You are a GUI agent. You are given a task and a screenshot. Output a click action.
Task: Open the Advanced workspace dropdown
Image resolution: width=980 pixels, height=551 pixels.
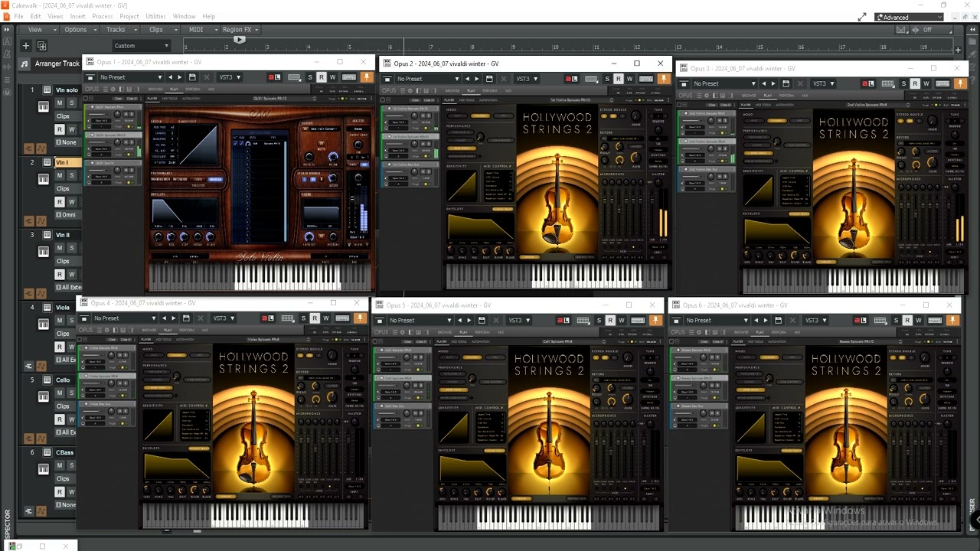point(910,17)
